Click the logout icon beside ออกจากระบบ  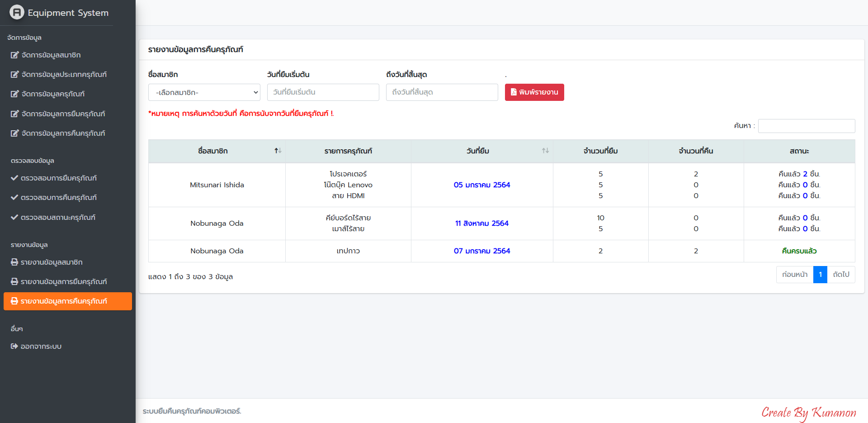point(14,347)
